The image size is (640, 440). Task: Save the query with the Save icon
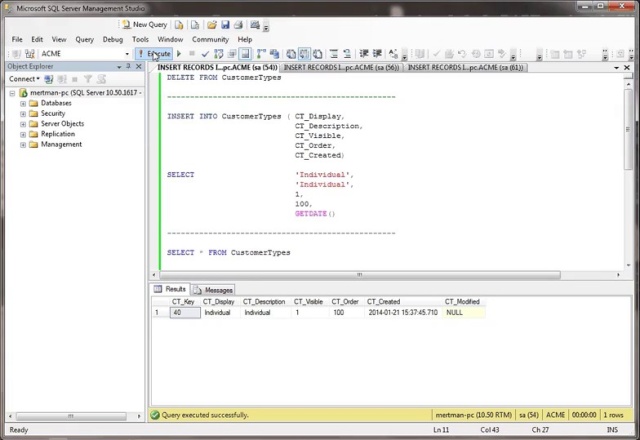(225, 24)
